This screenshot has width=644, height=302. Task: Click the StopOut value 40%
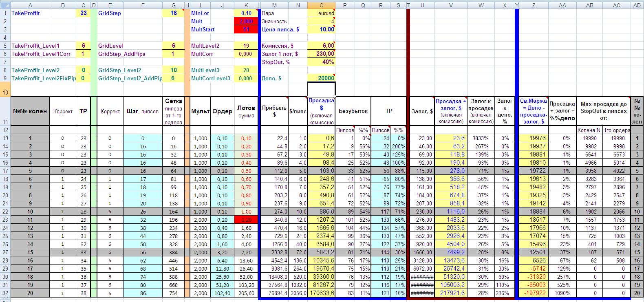[321, 62]
